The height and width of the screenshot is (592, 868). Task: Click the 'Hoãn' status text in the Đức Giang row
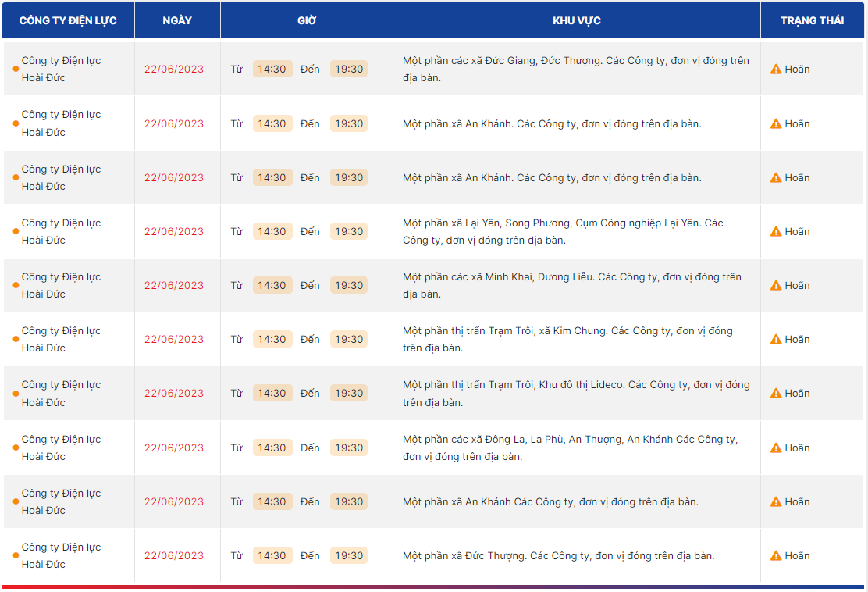[797, 70]
